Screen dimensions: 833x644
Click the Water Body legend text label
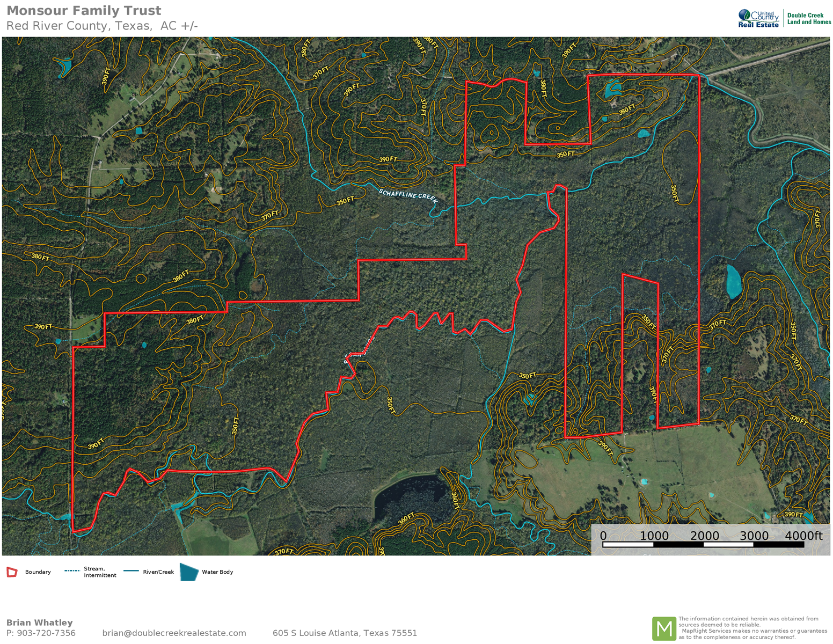pos(217,572)
